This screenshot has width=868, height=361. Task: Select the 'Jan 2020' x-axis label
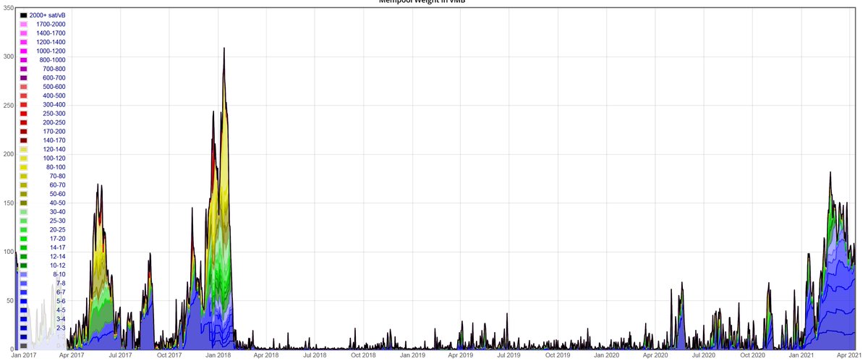607,355
